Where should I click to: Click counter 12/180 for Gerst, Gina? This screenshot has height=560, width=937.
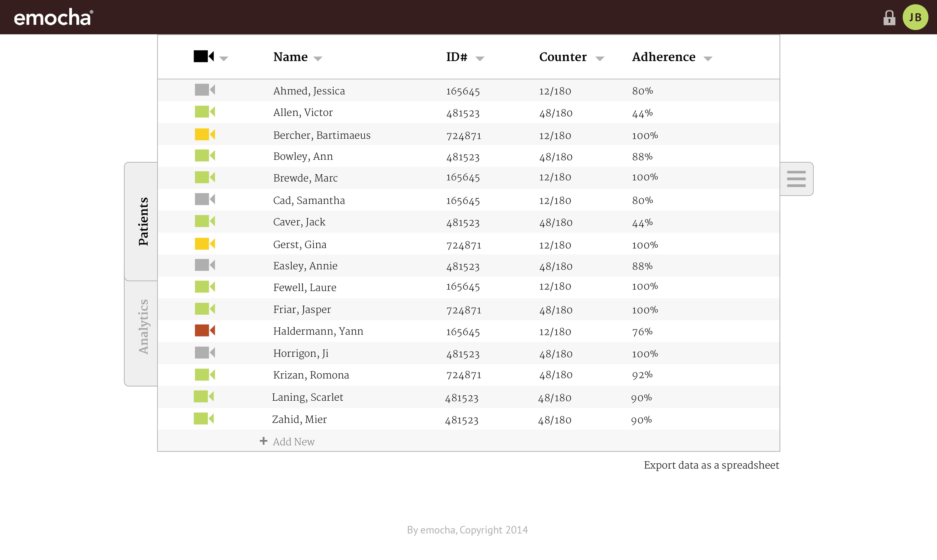[x=555, y=245]
